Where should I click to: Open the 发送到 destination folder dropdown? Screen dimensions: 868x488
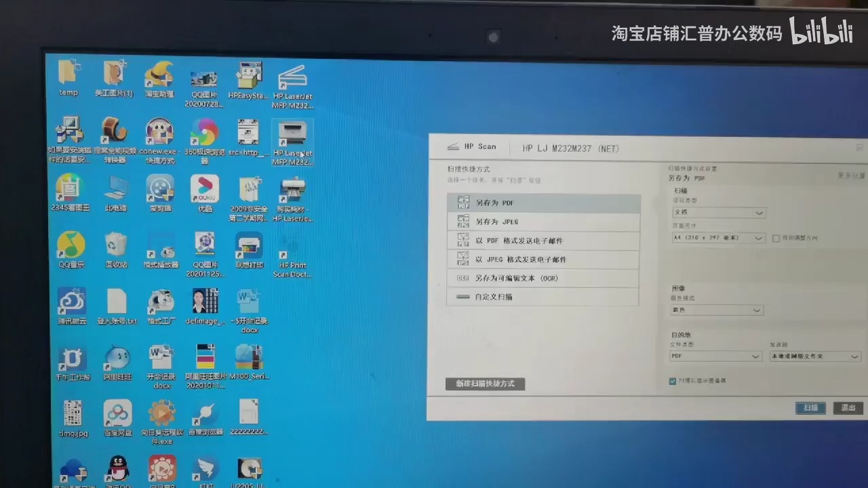coord(815,357)
